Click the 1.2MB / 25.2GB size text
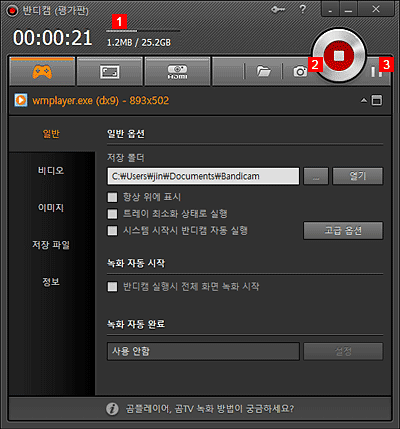Viewport: 400px width, 429px height. click(x=139, y=43)
